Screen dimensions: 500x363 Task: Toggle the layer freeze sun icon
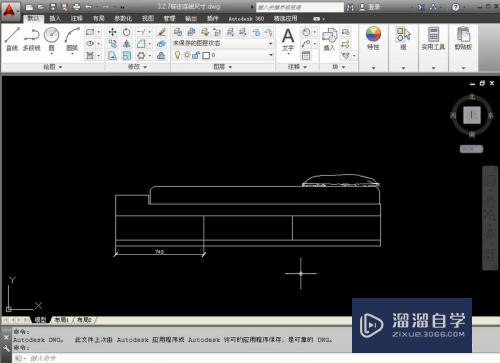(x=187, y=55)
